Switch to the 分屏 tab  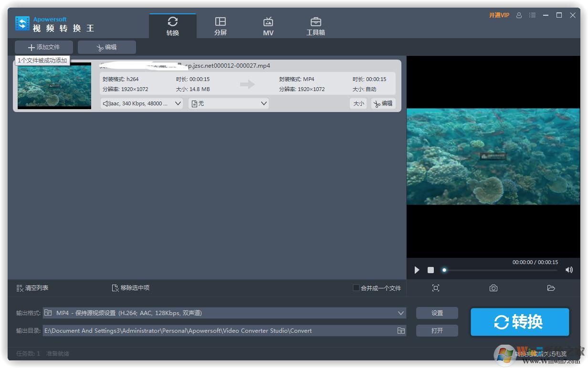pos(220,26)
